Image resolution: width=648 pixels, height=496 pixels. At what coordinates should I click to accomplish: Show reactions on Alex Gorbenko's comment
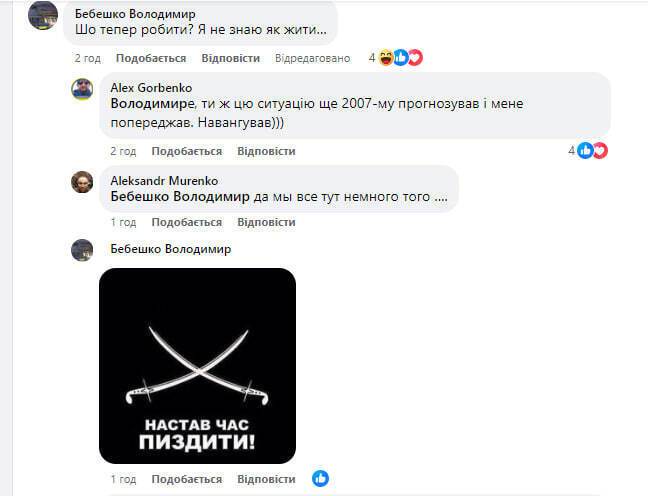(593, 150)
